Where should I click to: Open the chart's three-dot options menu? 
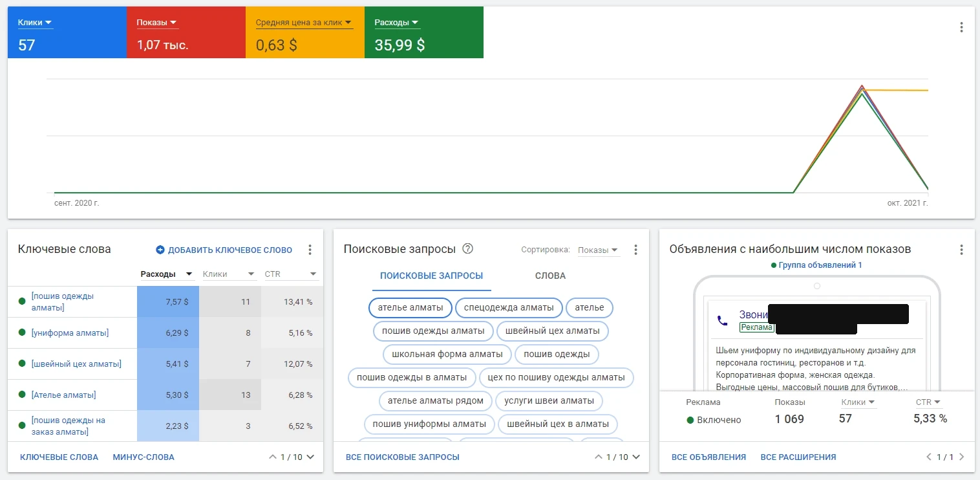(961, 27)
